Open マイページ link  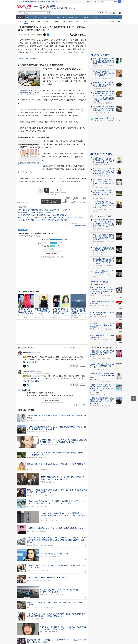(x=103, y=13)
